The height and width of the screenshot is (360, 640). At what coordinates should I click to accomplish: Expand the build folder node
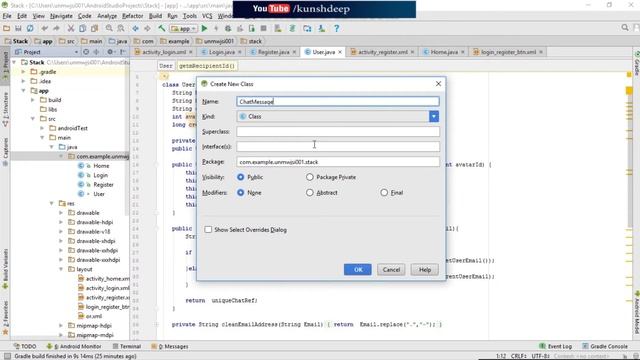33,100
